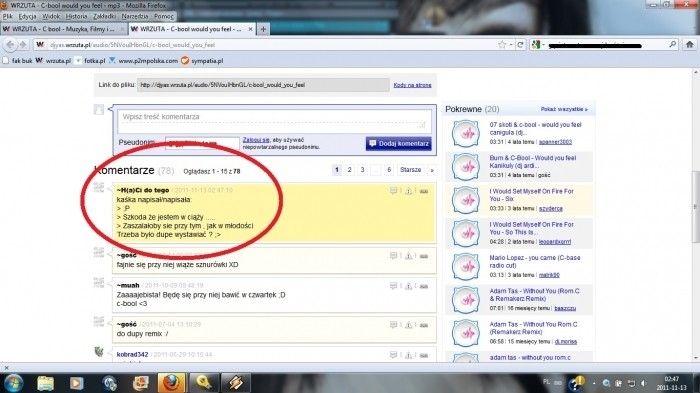Expand the search engine dropdown arrow
Image resolution: width=700 pixels, height=393 pixels.
[543, 45]
